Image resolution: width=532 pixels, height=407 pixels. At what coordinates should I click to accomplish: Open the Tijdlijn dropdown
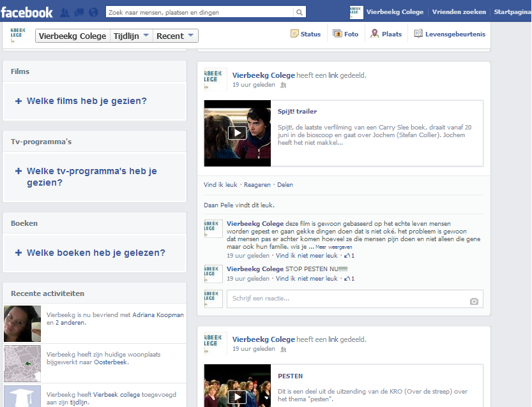tap(131, 36)
